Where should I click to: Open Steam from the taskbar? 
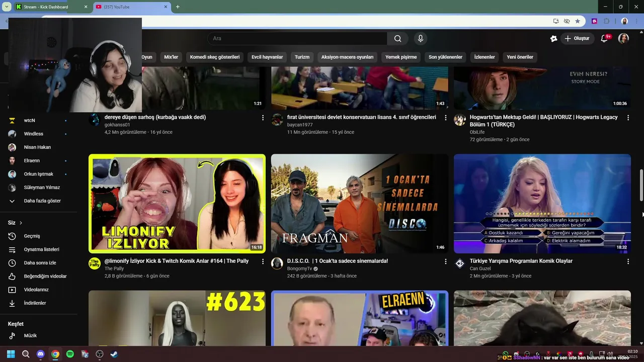114,354
